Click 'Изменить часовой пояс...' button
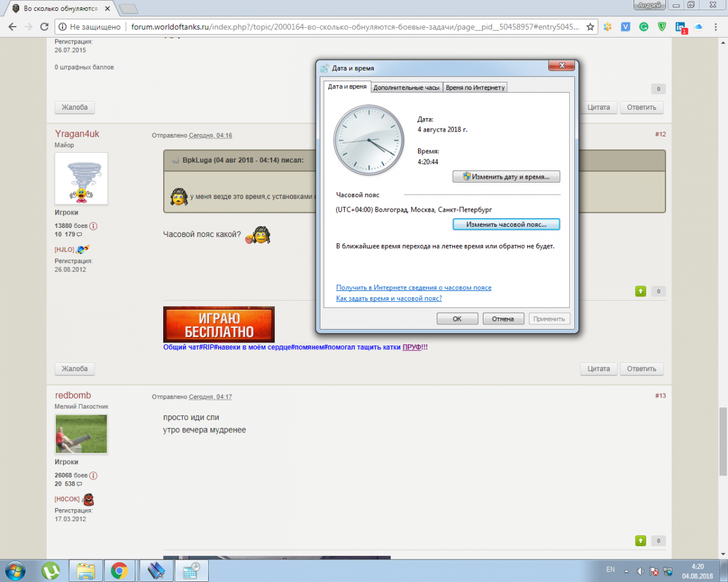This screenshot has width=728, height=582. coord(506,224)
